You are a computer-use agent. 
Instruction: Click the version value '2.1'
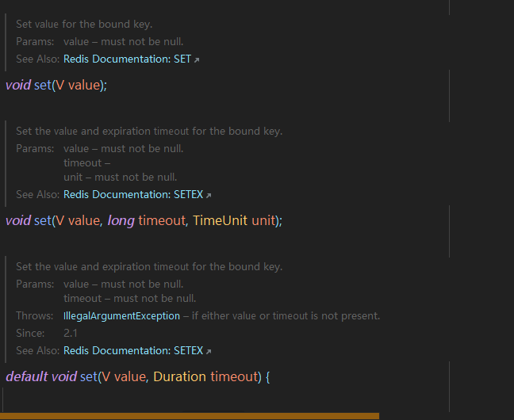coord(71,333)
